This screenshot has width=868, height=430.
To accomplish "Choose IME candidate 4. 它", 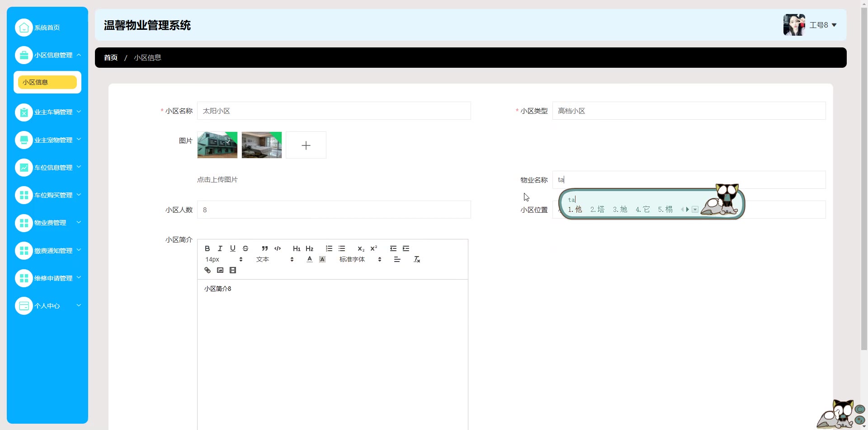I will (x=642, y=209).
